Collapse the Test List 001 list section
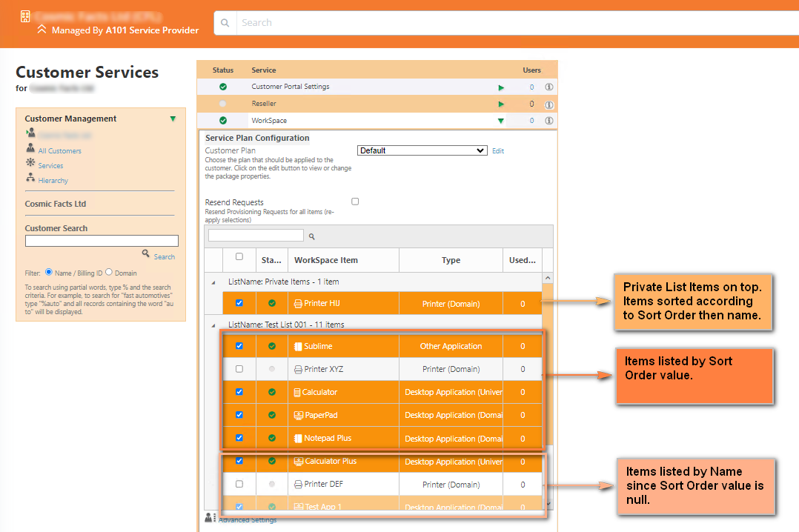799x532 pixels. tap(213, 325)
